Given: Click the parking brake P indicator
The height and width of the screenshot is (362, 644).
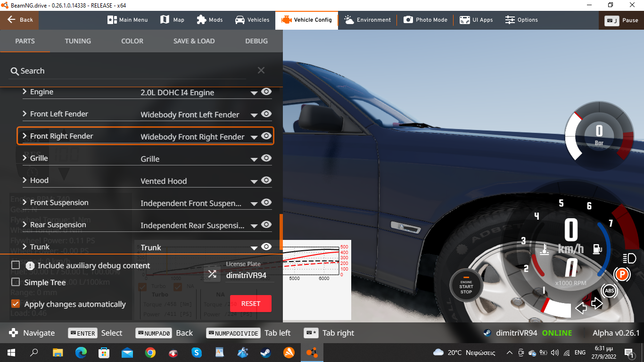Looking at the screenshot, I should [x=622, y=274].
